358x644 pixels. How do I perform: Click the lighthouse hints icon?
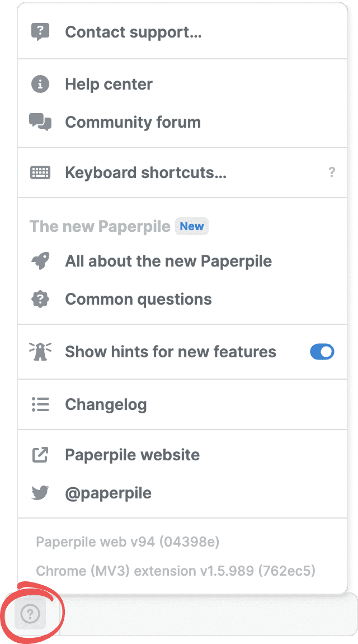coord(40,352)
